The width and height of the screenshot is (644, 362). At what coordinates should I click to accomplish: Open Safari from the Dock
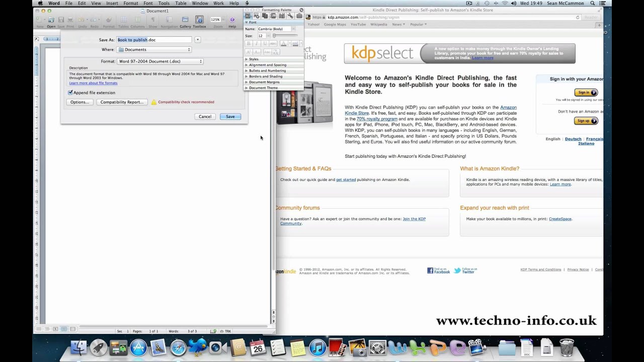coord(178,347)
